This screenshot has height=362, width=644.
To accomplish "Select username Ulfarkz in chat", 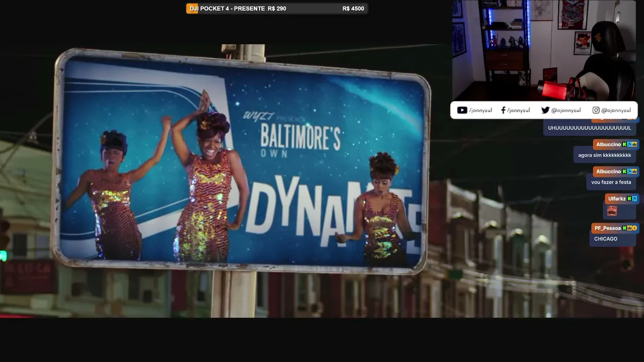I will click(616, 199).
